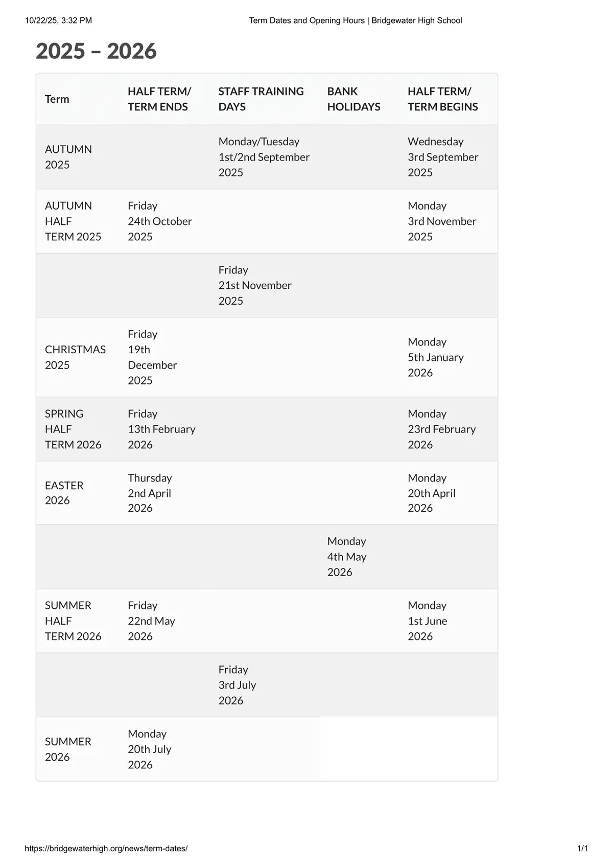Image resolution: width=613 pixels, height=868 pixels.
Task: Click Monday 1st June 2026 cell
Action: [428, 621]
